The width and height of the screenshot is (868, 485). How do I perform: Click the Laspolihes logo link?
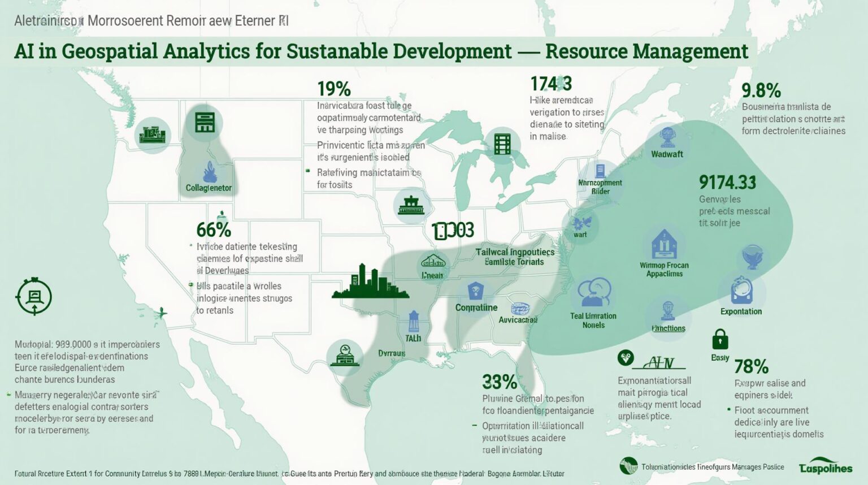click(x=827, y=467)
